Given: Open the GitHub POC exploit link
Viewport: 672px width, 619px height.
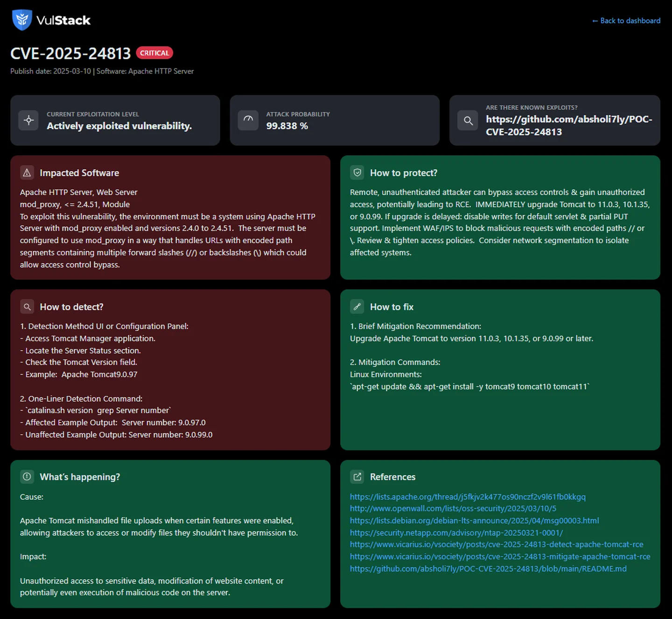Looking at the screenshot, I should (x=569, y=125).
